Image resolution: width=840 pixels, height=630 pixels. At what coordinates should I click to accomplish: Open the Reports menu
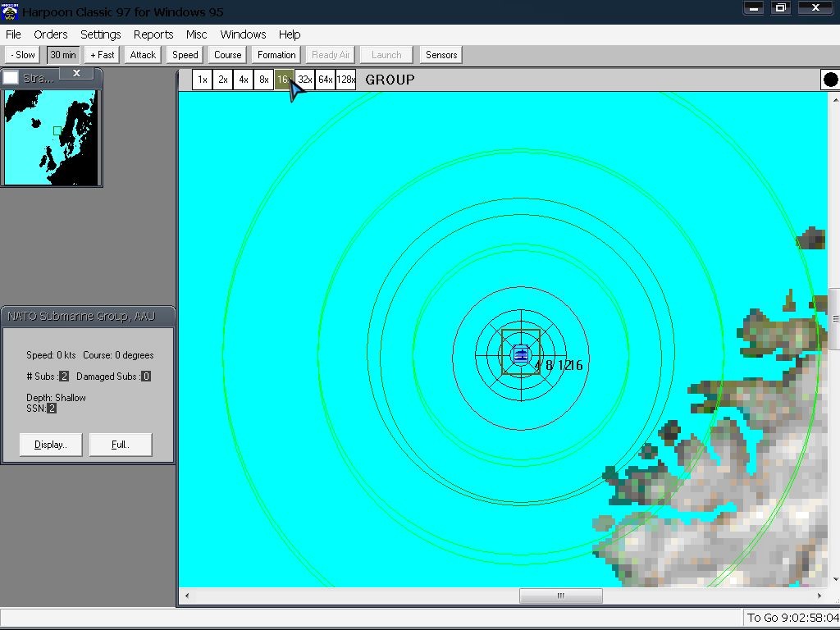[x=153, y=34]
